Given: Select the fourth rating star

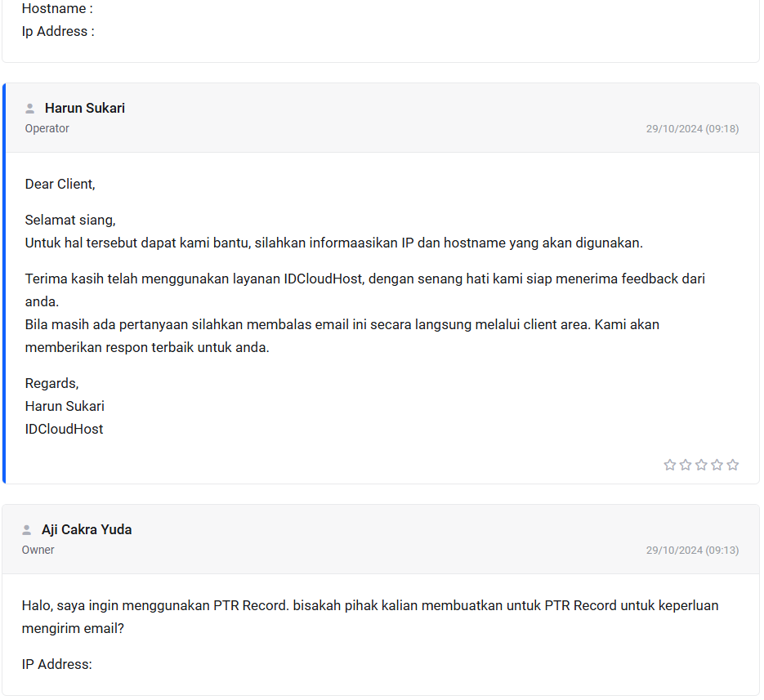Looking at the screenshot, I should click(717, 465).
